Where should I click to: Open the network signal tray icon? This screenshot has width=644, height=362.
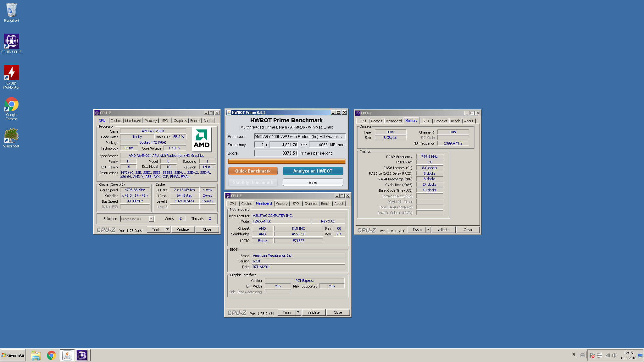click(607, 355)
